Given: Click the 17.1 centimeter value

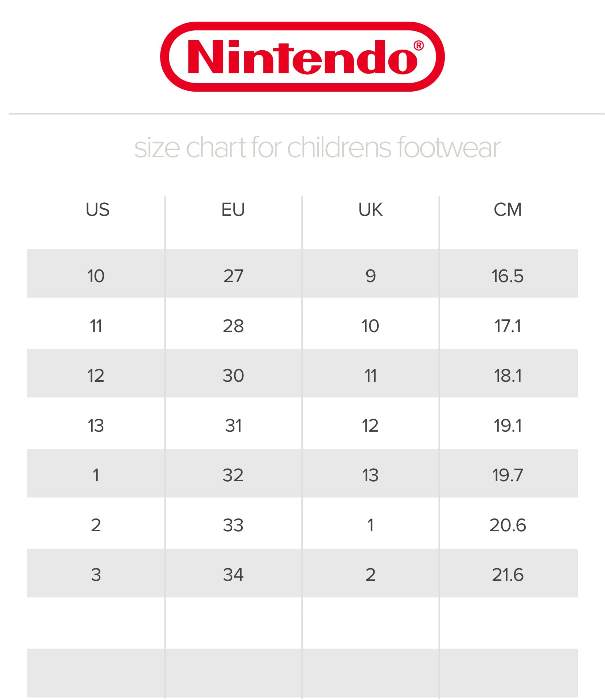Looking at the screenshot, I should pos(508,326).
